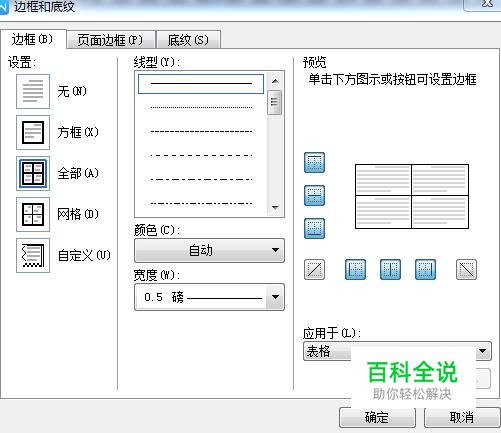Toggle the inside horizontal border button

pos(314,196)
